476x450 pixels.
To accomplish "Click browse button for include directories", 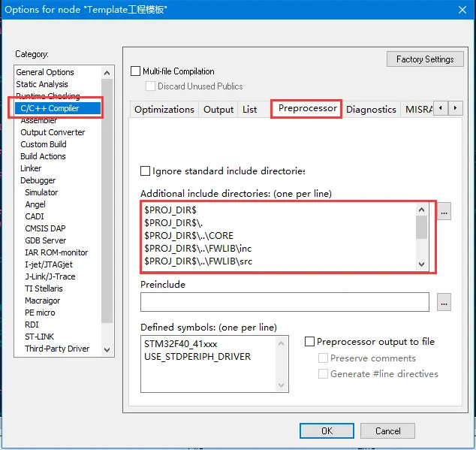I will (x=444, y=212).
